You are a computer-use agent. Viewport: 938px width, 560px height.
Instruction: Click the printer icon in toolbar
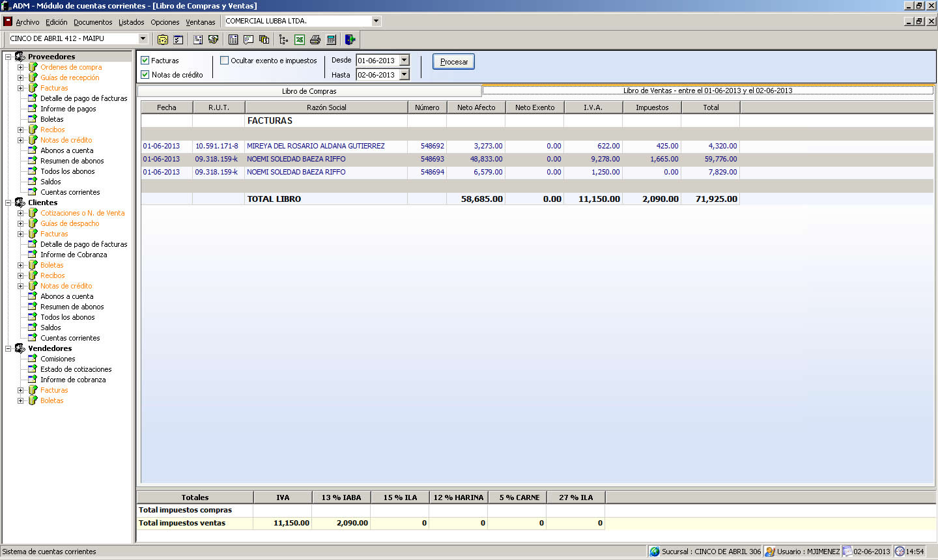tap(315, 40)
